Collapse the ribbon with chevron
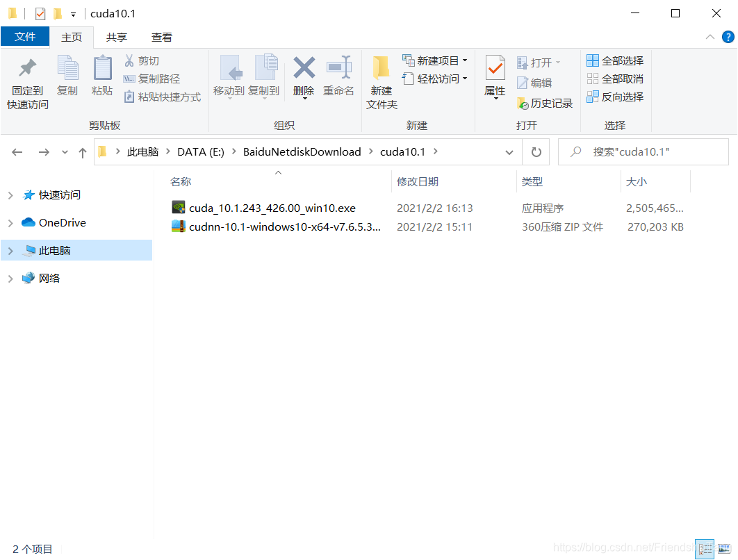 click(x=710, y=37)
